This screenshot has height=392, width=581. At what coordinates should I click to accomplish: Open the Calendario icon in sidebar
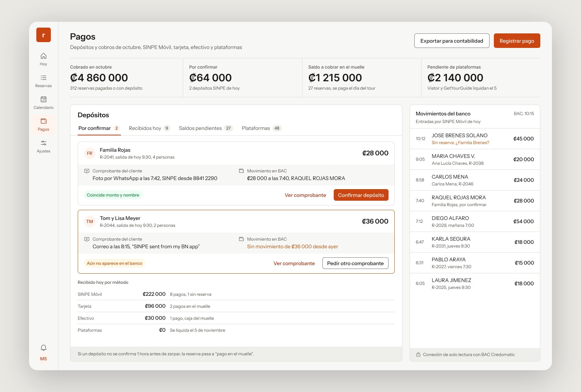(44, 99)
